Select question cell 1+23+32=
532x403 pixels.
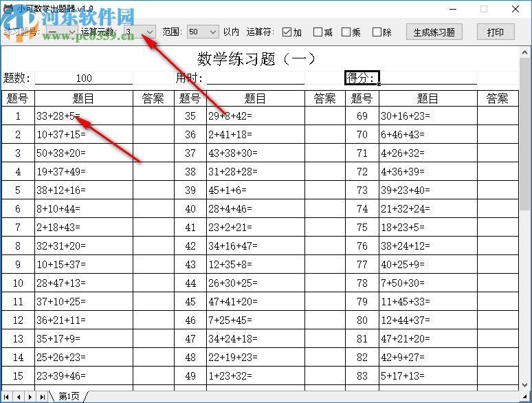256,375
